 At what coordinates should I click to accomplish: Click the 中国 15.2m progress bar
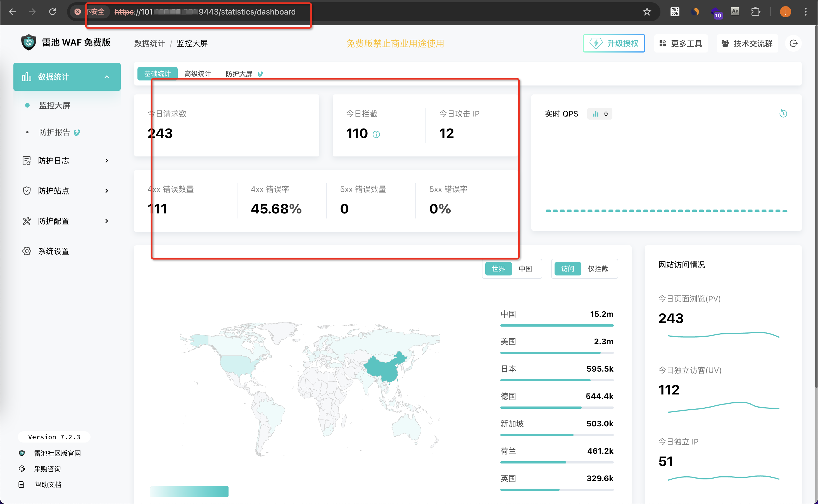click(x=557, y=325)
